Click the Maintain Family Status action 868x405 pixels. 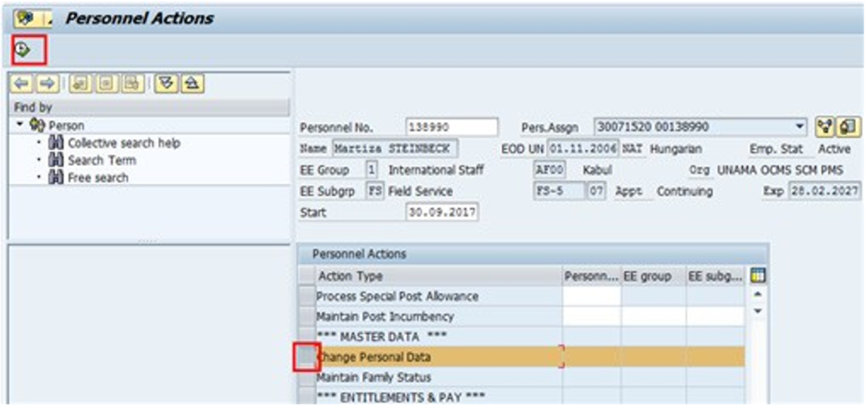(x=373, y=377)
